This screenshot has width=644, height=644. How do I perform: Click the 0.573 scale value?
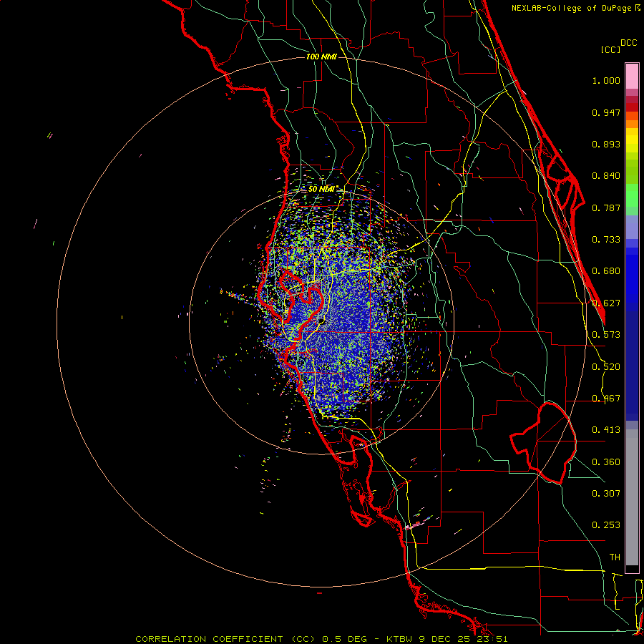606,335
